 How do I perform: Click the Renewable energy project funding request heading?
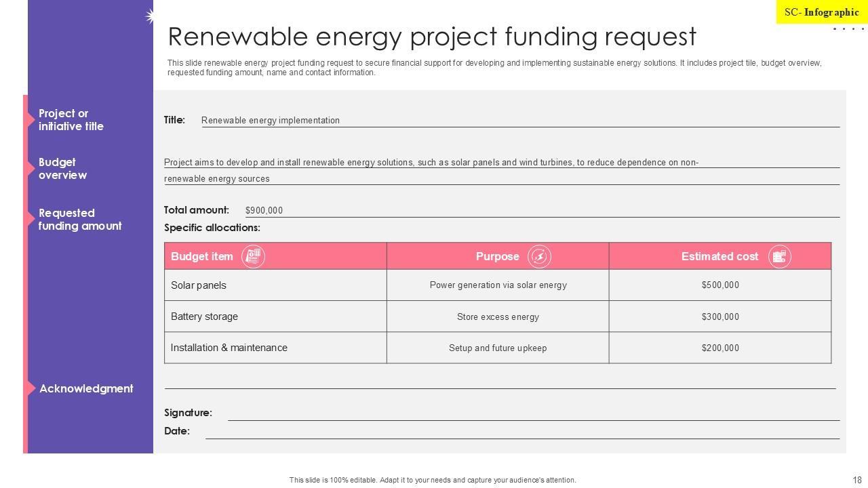point(432,37)
